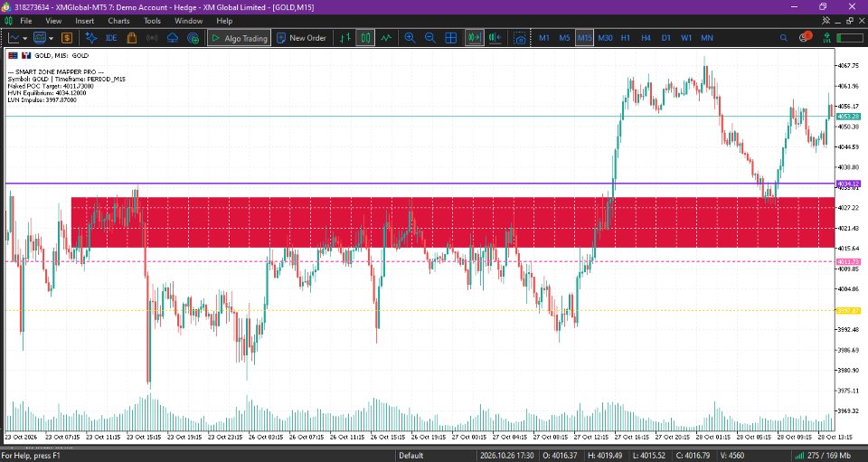This screenshot has height=462, width=868.
Task: Click the connection 275 / 169 Mb status
Action: 824,456
